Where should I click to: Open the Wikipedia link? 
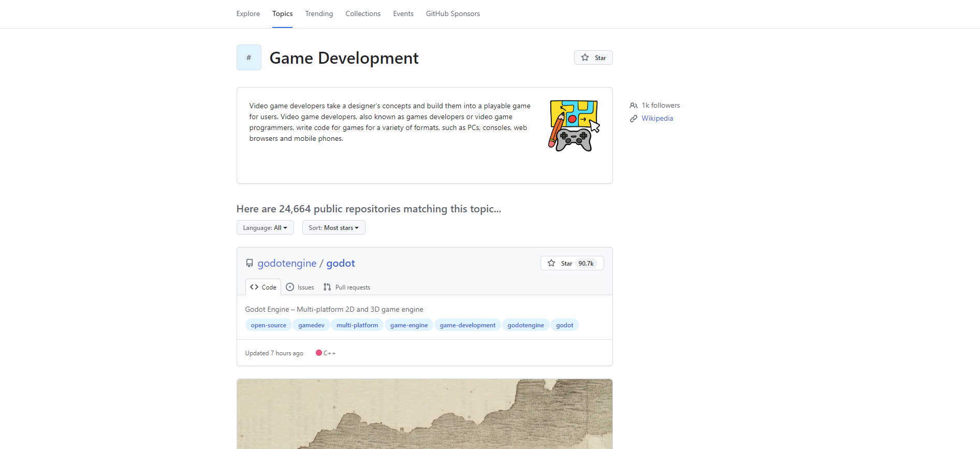point(657,118)
